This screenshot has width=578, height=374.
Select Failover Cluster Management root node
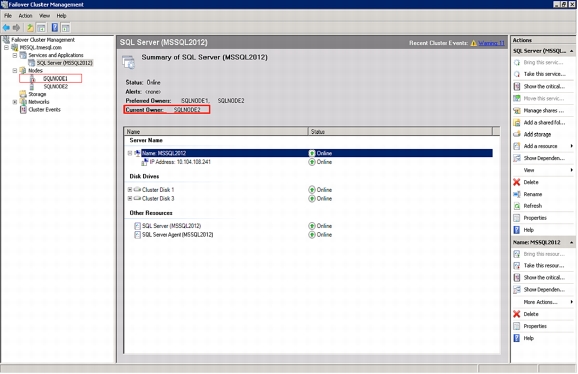(x=43, y=39)
